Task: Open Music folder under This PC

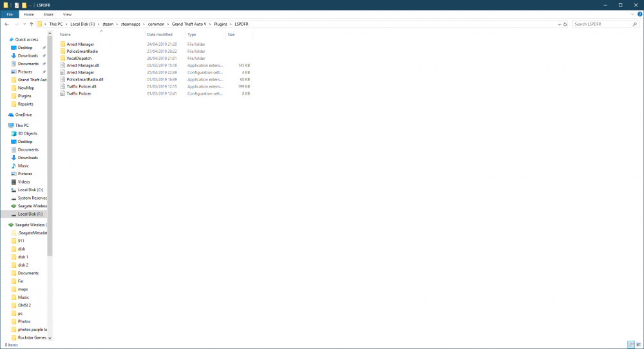Action: click(x=23, y=166)
